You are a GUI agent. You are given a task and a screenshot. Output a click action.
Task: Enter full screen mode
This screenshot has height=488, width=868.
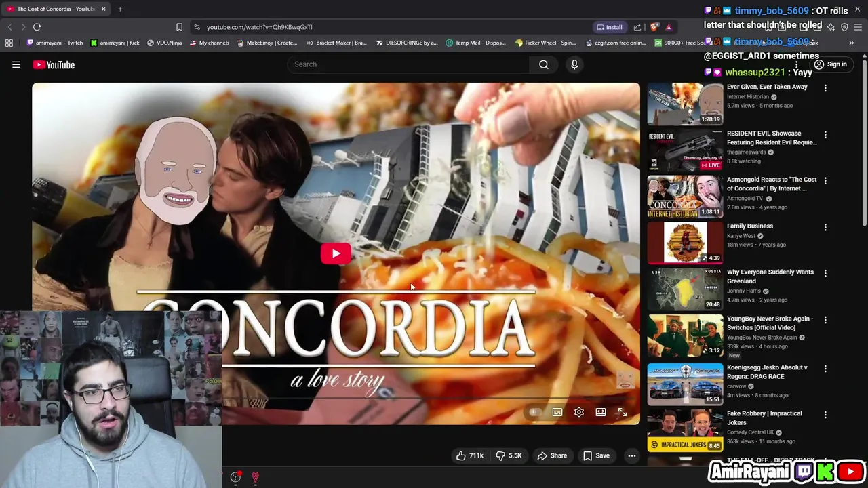pyautogui.click(x=623, y=412)
